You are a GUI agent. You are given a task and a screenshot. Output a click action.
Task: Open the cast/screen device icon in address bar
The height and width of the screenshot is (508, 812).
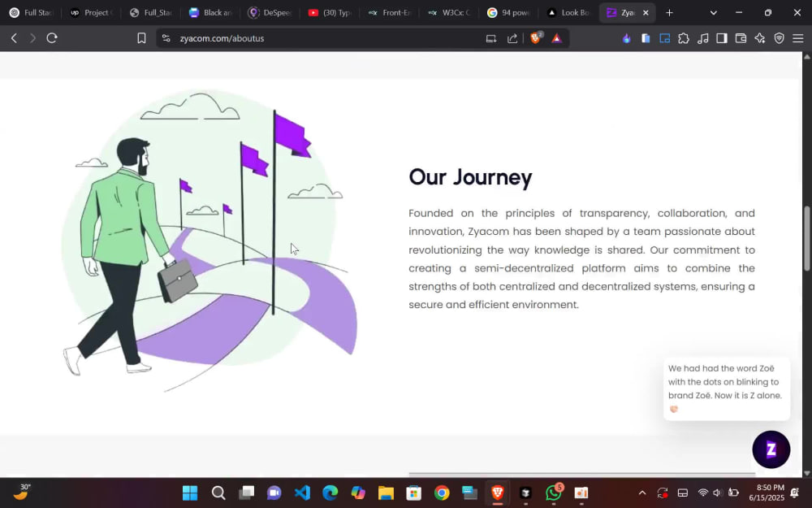pyautogui.click(x=491, y=38)
